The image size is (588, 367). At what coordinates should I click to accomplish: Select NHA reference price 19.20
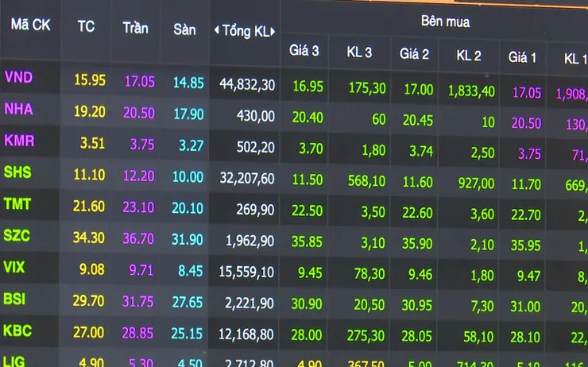pyautogui.click(x=90, y=112)
